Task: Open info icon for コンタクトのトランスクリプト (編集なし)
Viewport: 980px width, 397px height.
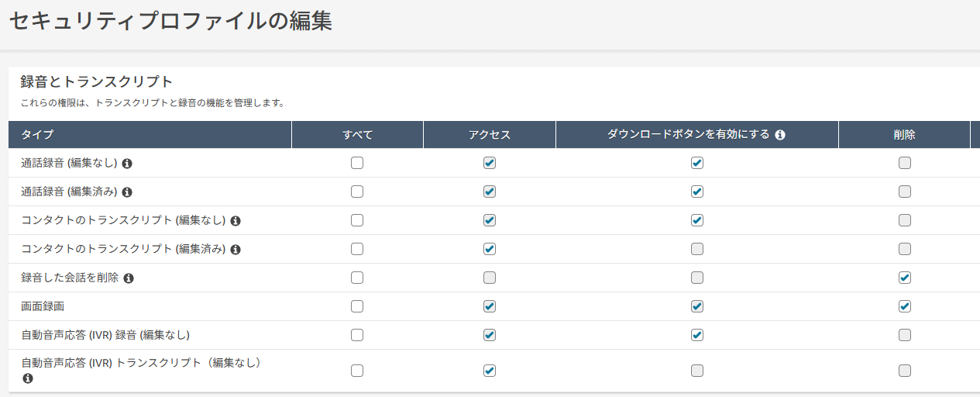Action: (x=236, y=221)
